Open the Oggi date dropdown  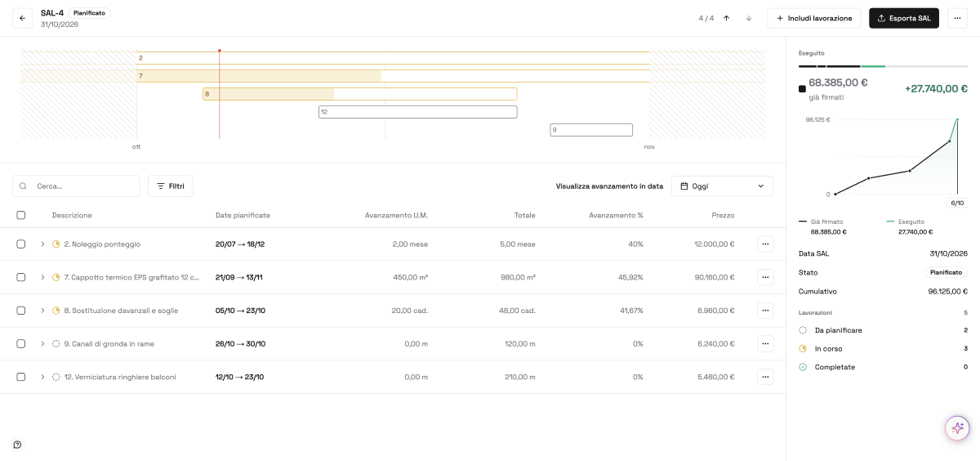(722, 186)
